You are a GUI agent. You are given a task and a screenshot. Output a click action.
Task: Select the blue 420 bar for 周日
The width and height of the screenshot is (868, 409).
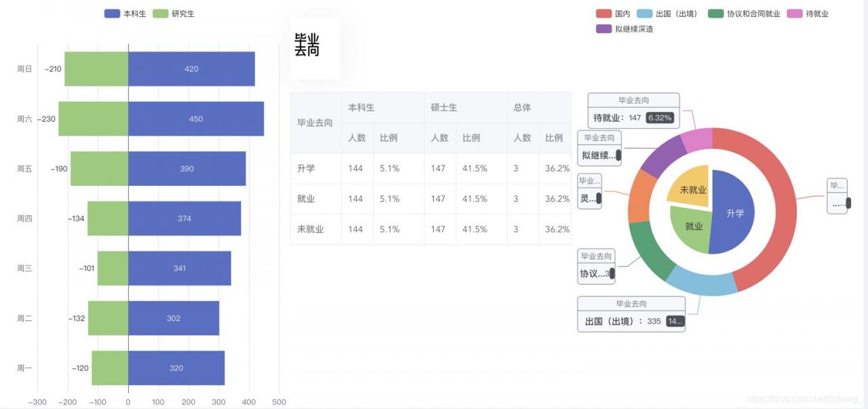[191, 69]
